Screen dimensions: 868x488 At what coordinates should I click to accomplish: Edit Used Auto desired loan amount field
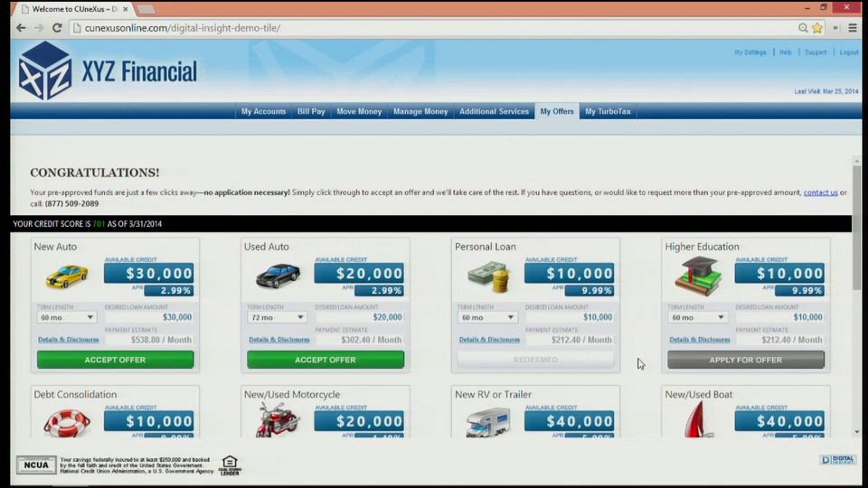(359, 317)
